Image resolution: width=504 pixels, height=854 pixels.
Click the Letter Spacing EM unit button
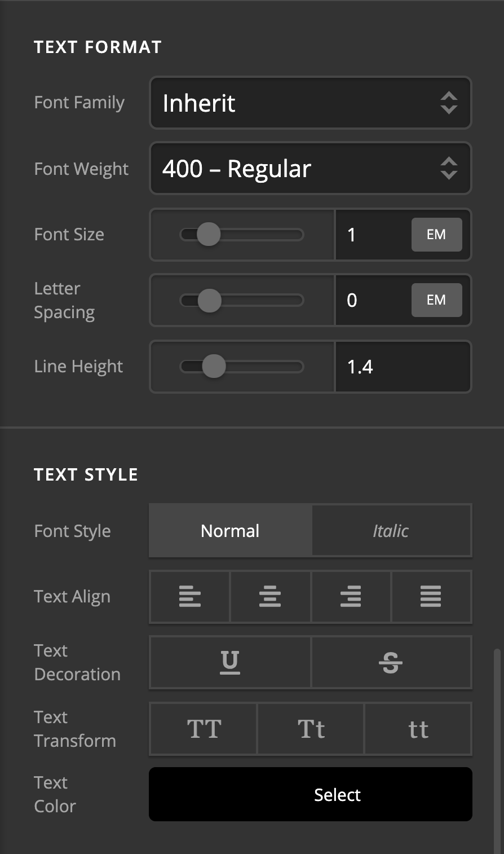click(x=436, y=300)
